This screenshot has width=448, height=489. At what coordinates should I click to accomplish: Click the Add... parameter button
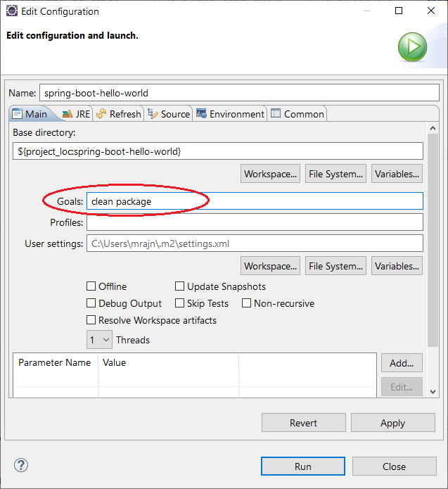pos(402,362)
